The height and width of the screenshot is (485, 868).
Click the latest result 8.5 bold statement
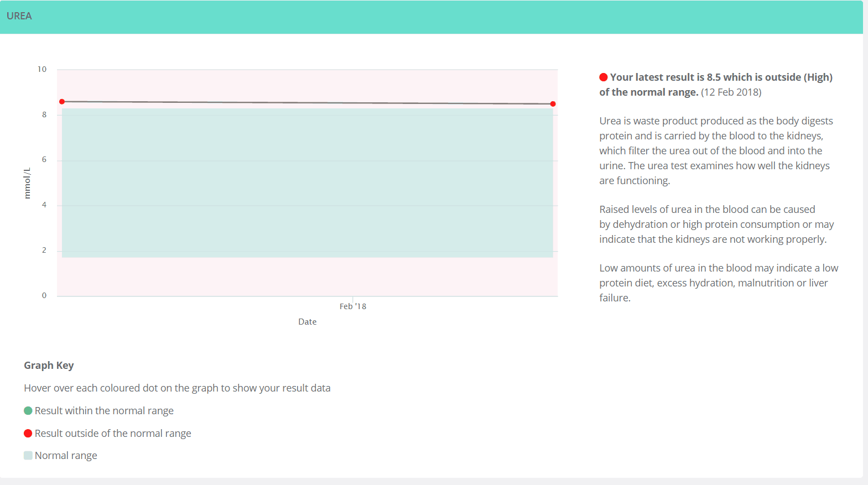pos(721,77)
